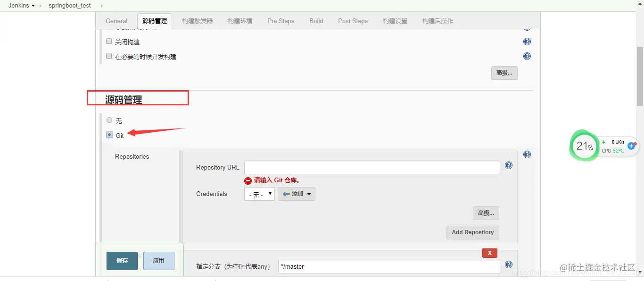Viewport: 644px width, 281px height.
Task: Toggle the 在必要的时候并发构建 checkbox
Action: (109, 56)
